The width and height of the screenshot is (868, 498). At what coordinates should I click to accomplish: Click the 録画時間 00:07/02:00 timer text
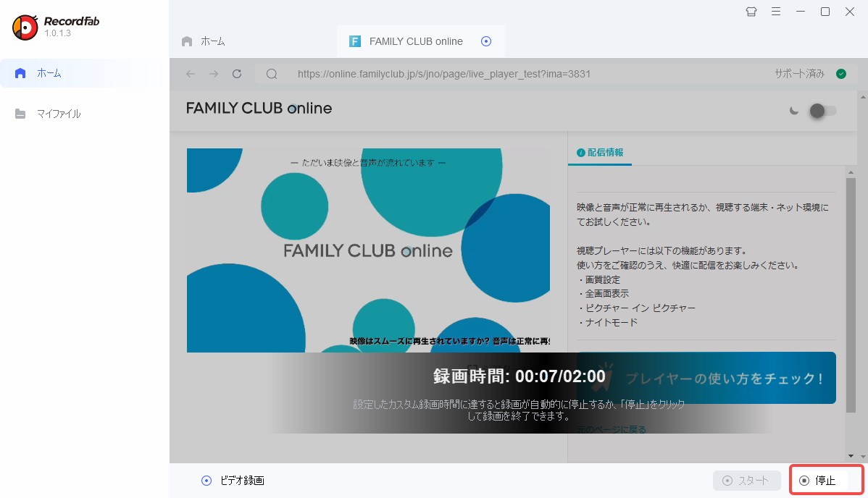(519, 376)
